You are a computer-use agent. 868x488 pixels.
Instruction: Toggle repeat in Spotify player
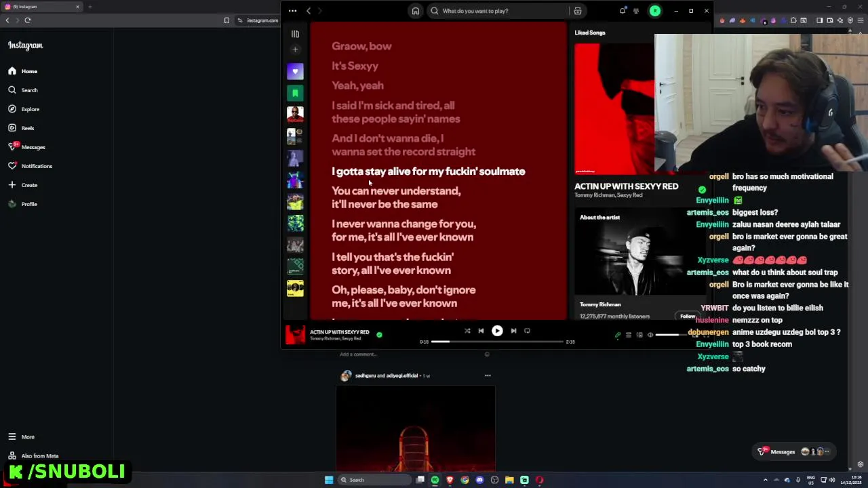pos(527,331)
